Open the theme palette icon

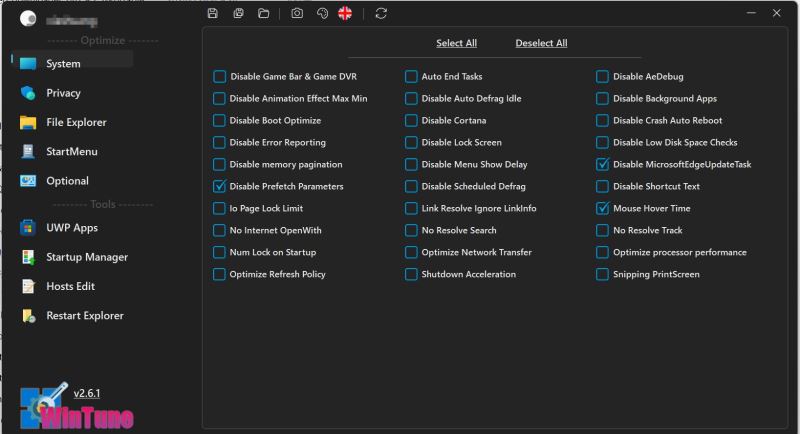322,14
